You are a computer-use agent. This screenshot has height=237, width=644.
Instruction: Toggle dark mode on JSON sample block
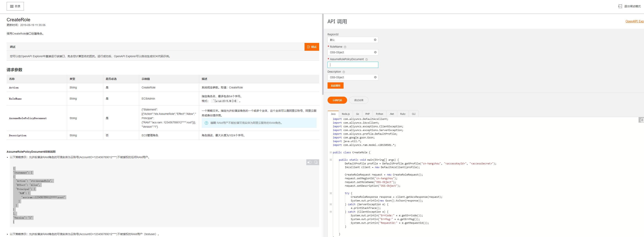pos(309,162)
